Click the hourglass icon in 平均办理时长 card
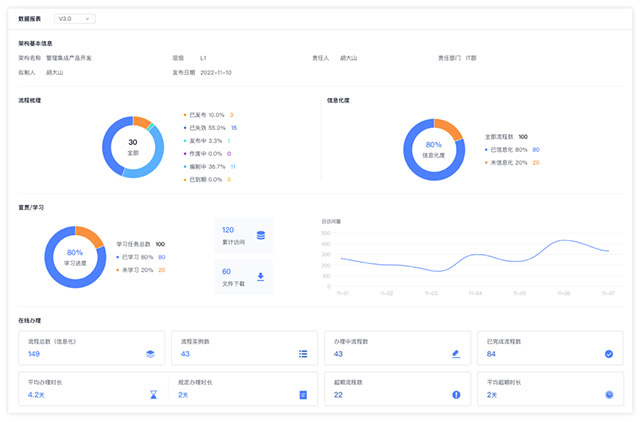The image size is (640, 422). coord(153,395)
